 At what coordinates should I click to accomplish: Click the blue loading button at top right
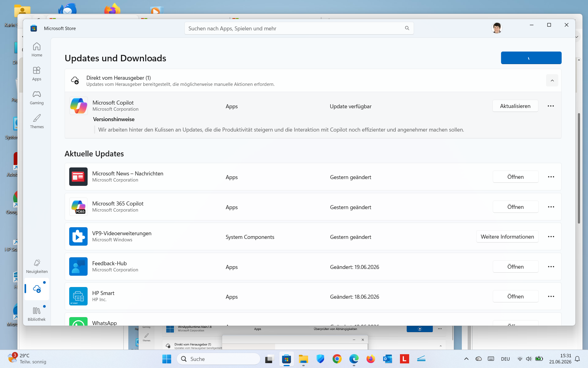point(531,58)
